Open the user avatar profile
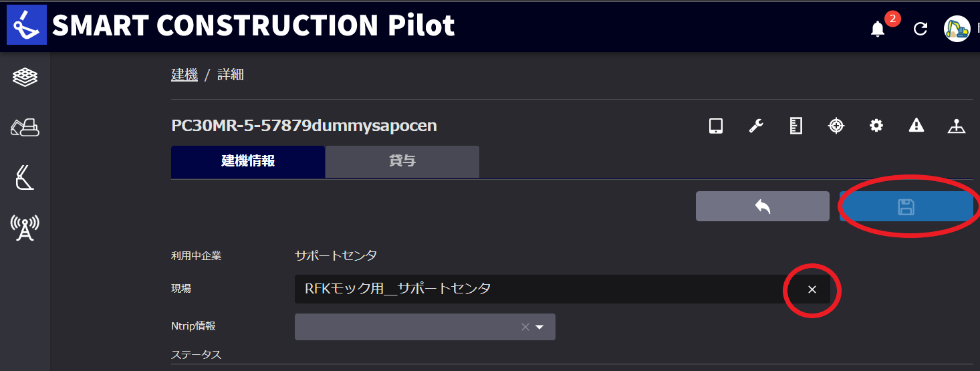The height and width of the screenshot is (371, 980). tap(957, 29)
